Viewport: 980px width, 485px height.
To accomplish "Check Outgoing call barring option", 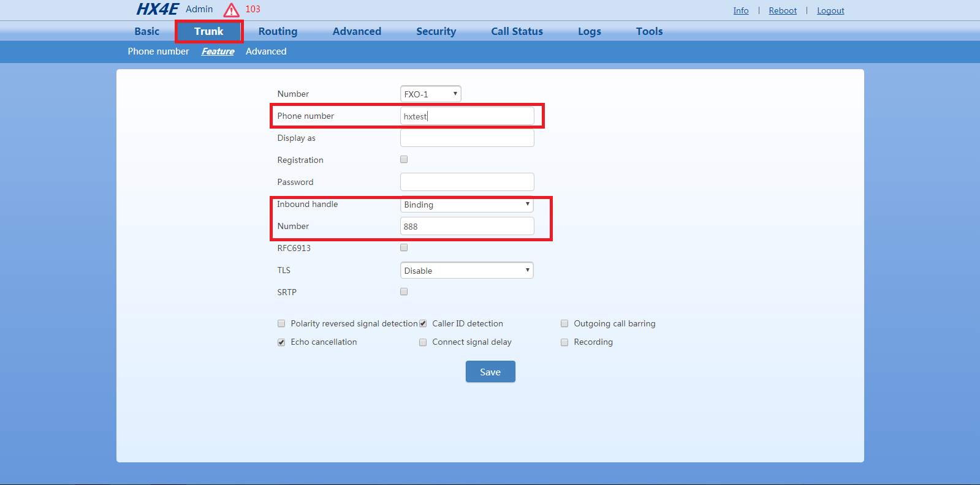I will pos(564,324).
